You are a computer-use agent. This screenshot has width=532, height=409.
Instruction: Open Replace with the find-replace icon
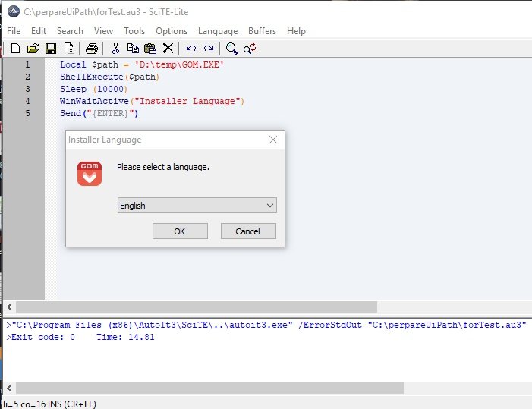point(250,49)
